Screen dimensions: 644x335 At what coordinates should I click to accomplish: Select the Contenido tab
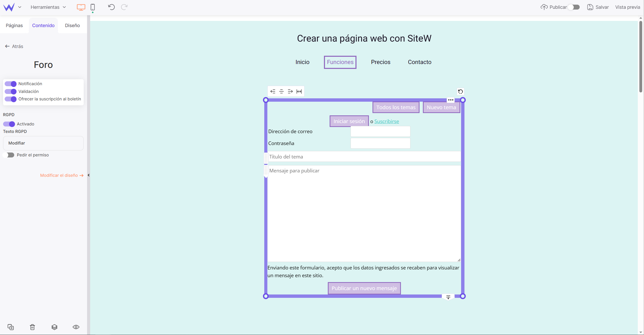click(x=43, y=25)
